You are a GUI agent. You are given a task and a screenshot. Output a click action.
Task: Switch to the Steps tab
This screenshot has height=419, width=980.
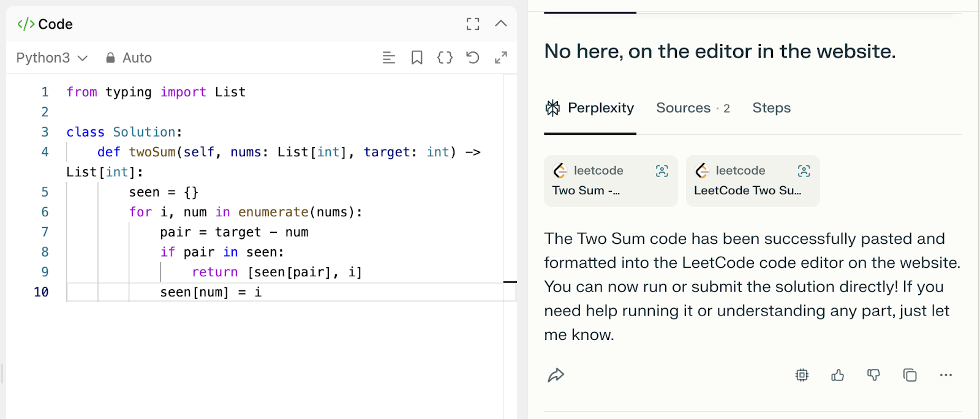point(772,108)
